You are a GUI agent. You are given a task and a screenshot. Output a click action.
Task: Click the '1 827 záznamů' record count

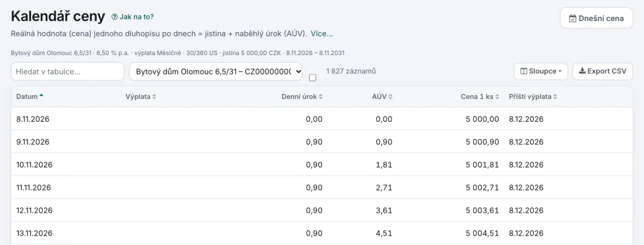click(351, 71)
